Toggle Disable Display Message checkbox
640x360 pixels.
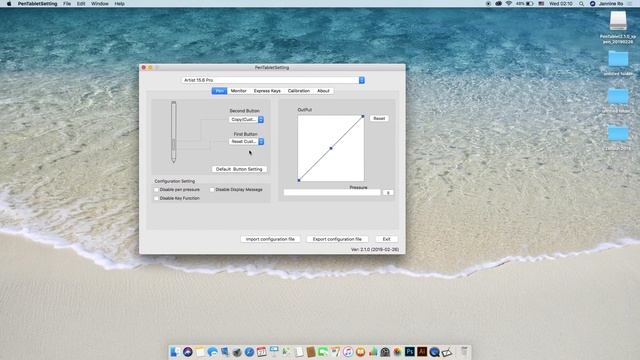(x=212, y=190)
